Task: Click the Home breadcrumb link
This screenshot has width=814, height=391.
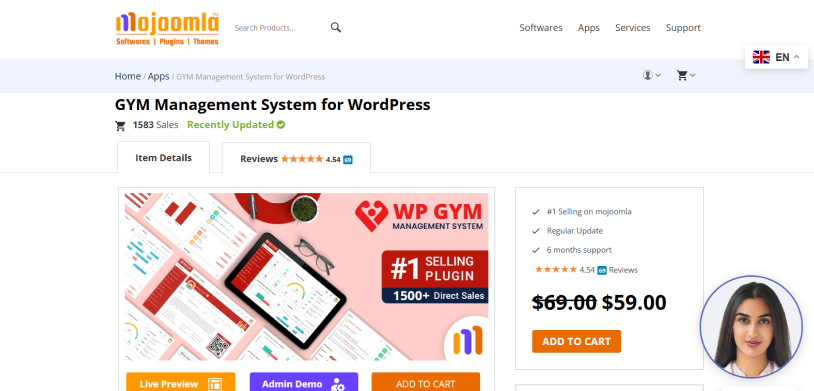Action: point(128,76)
